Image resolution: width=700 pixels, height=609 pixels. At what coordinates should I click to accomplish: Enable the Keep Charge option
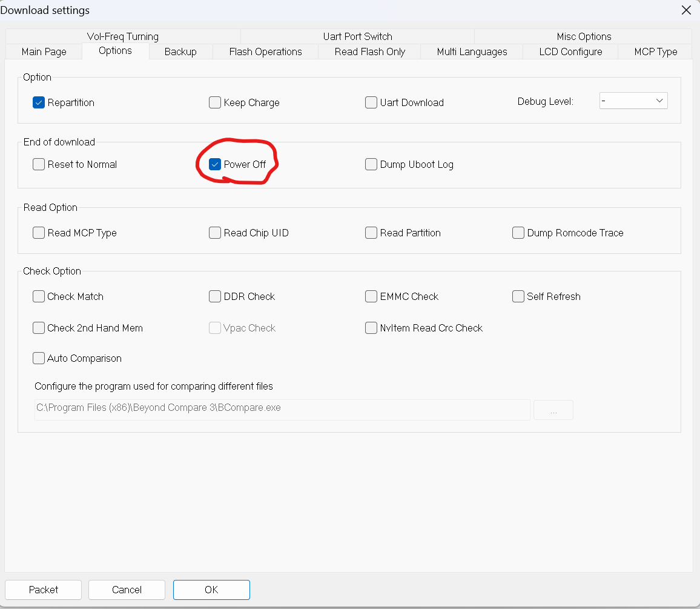click(x=215, y=102)
